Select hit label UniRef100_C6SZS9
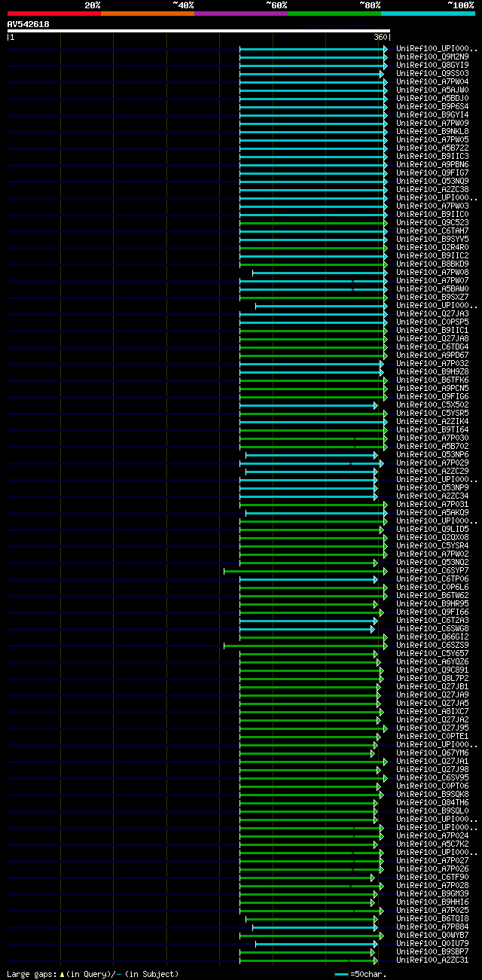 coord(432,645)
